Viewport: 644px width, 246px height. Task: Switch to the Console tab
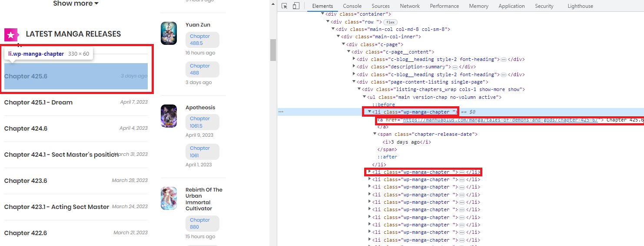coord(352,6)
